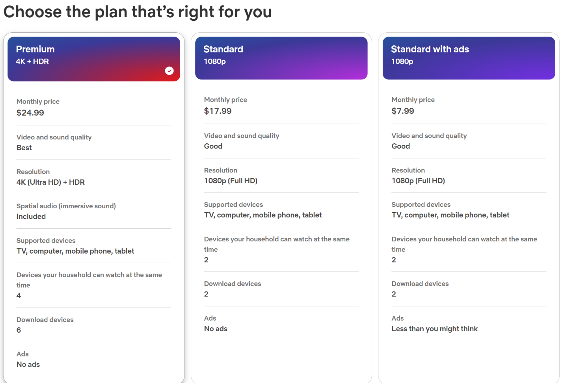The image size is (571, 392).
Task: Click the 'Standard with ads' title text
Action: coord(430,49)
